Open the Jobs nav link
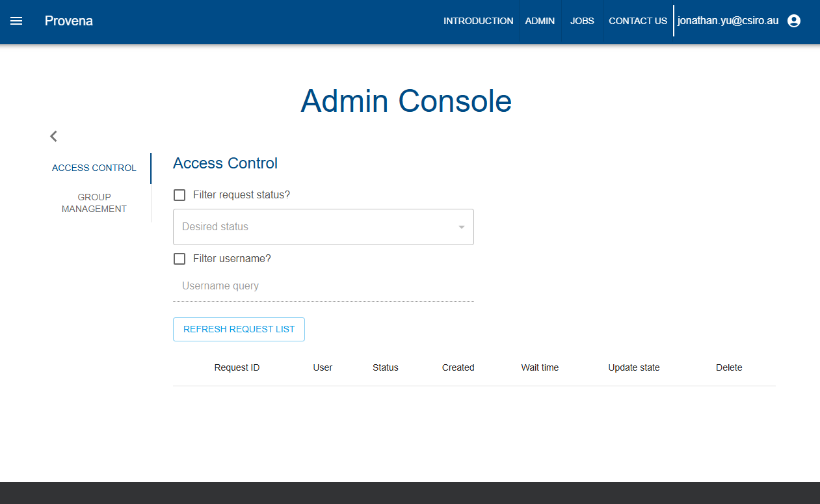Screen dimensions: 820x504 (582, 21)
